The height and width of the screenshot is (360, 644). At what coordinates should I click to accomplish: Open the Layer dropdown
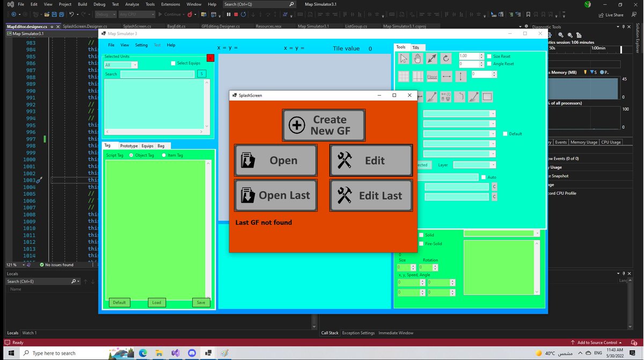[x=474, y=165]
